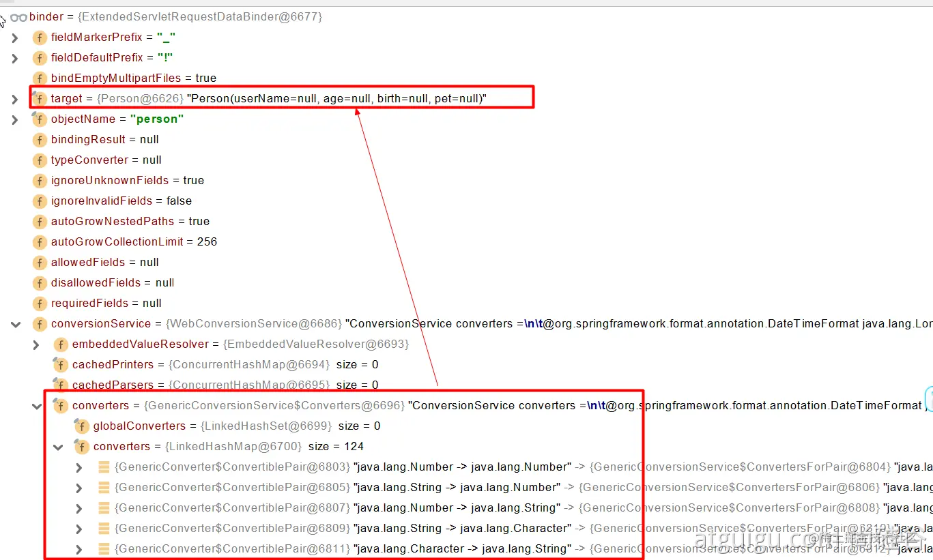Collapse the LinkedHashMap converters node
This screenshot has width=933, height=560.
pos(58,447)
